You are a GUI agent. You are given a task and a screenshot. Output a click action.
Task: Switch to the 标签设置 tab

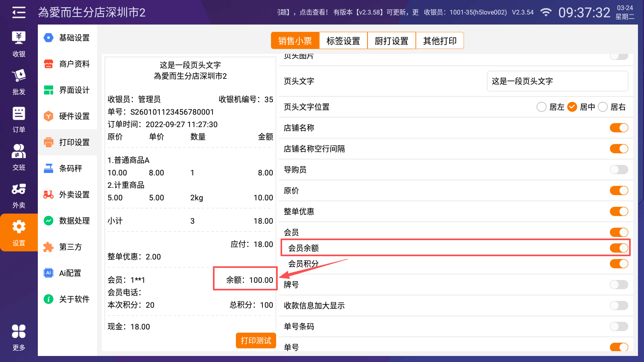pyautogui.click(x=343, y=41)
